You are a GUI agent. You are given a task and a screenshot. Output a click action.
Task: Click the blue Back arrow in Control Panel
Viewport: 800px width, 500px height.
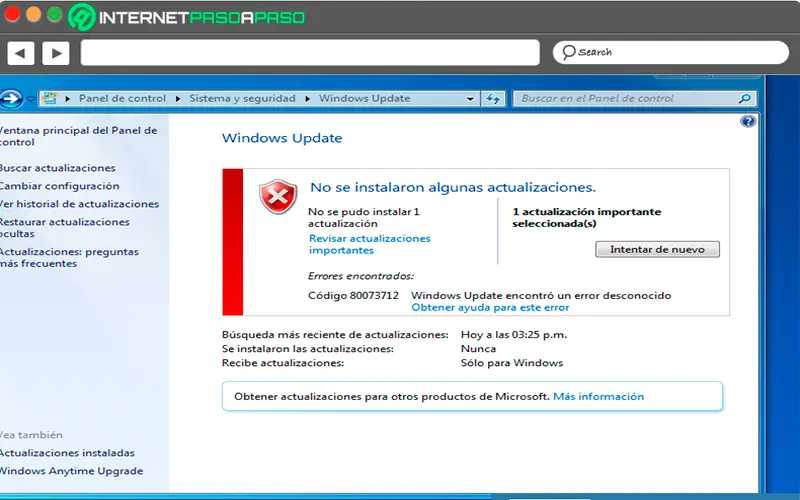coord(11,98)
